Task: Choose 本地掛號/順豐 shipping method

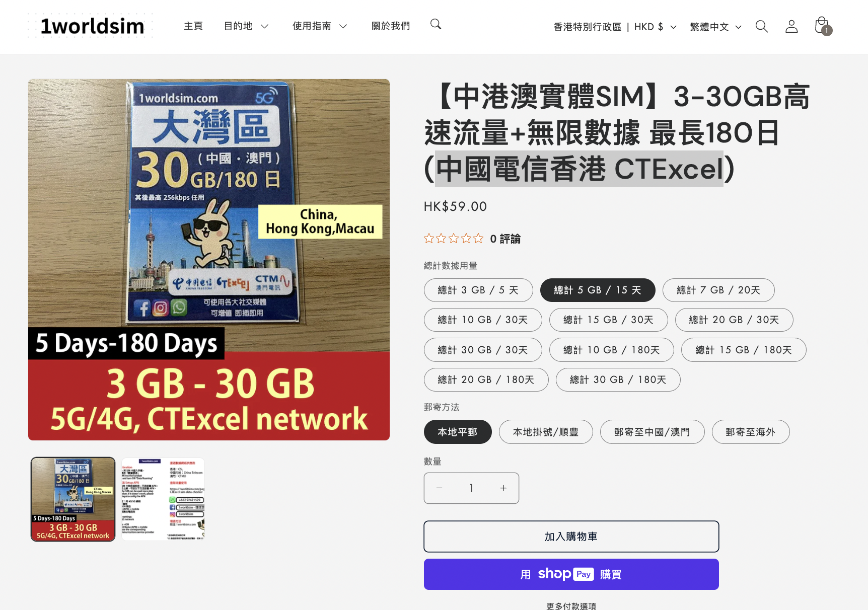Action: click(x=546, y=432)
